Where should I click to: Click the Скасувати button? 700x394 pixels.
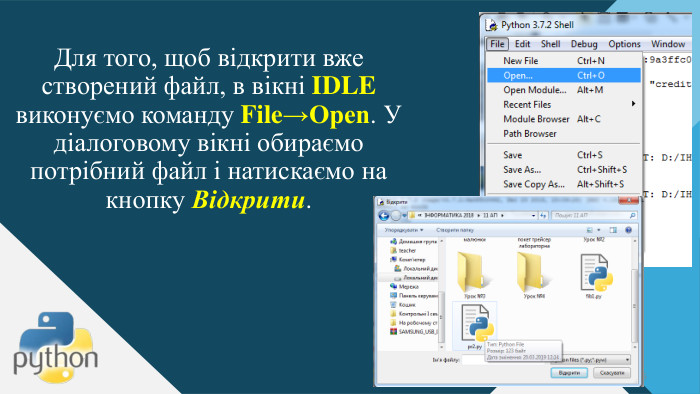612,373
